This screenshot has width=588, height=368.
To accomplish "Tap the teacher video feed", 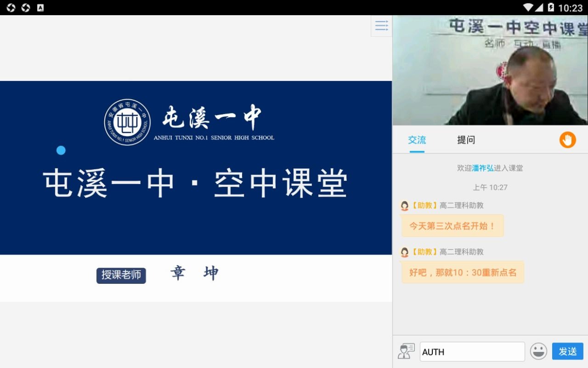I will (490, 70).
